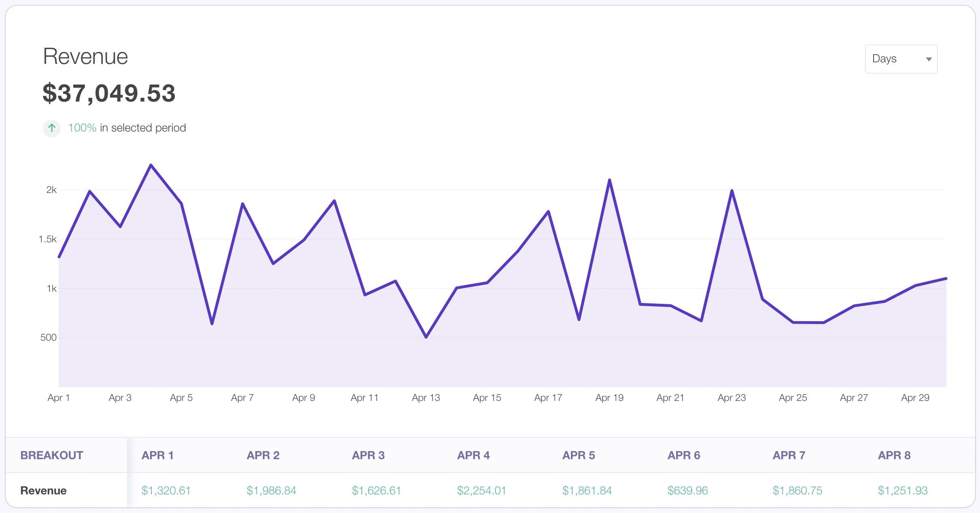This screenshot has width=980, height=513.
Task: Click the 2k y-axis label
Action: click(51, 190)
